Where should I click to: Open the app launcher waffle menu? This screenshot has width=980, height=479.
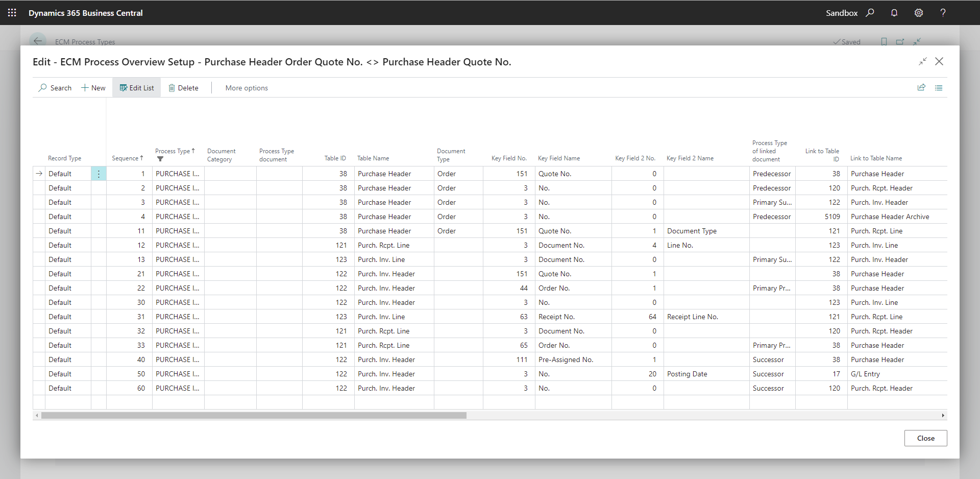12,13
